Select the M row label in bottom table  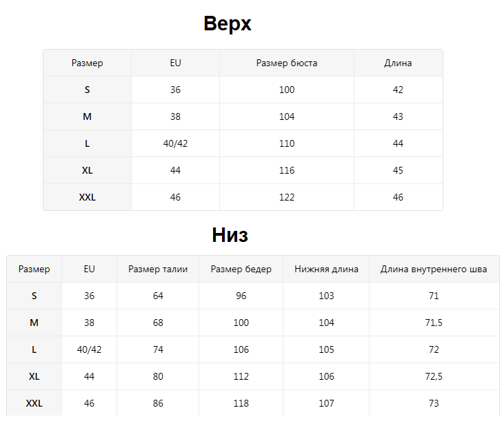pos(34,323)
